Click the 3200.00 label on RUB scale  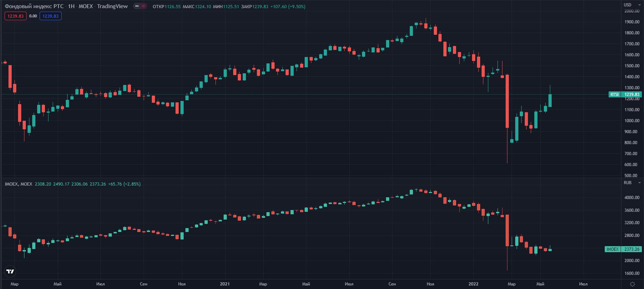tap(632, 223)
